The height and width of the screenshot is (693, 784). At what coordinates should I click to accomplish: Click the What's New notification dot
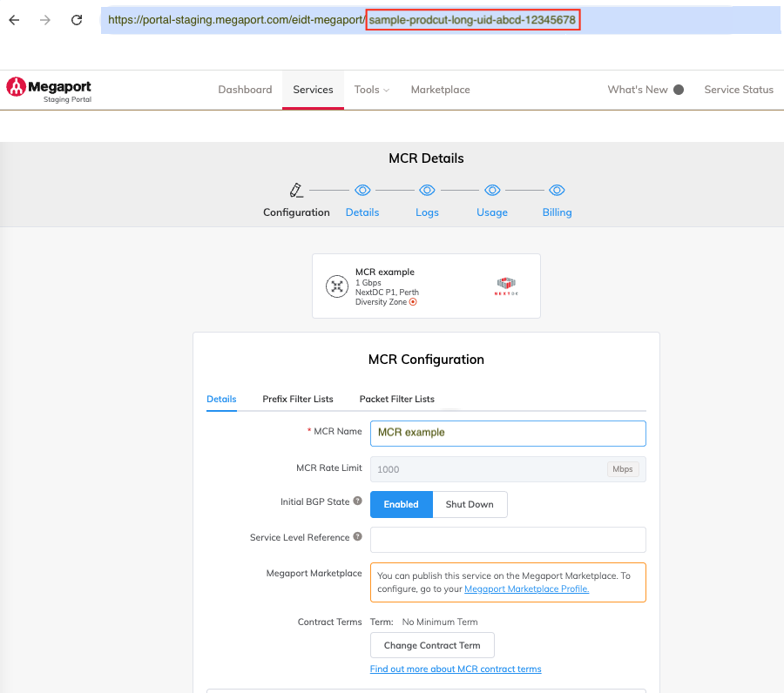680,89
